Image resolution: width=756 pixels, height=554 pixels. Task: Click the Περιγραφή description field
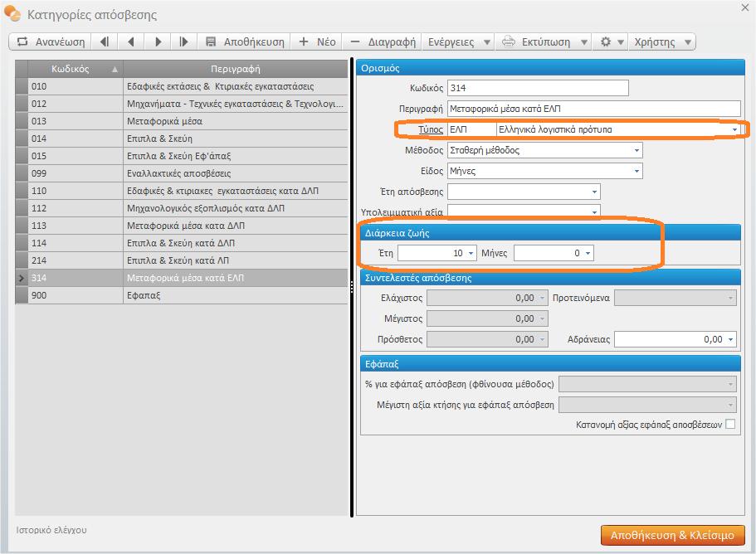[x=593, y=109]
